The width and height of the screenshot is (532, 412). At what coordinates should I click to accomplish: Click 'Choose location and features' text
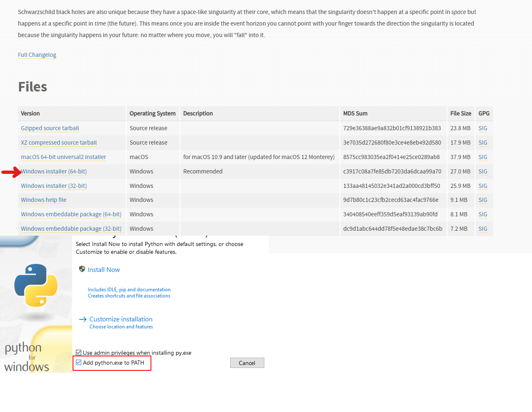click(x=121, y=327)
